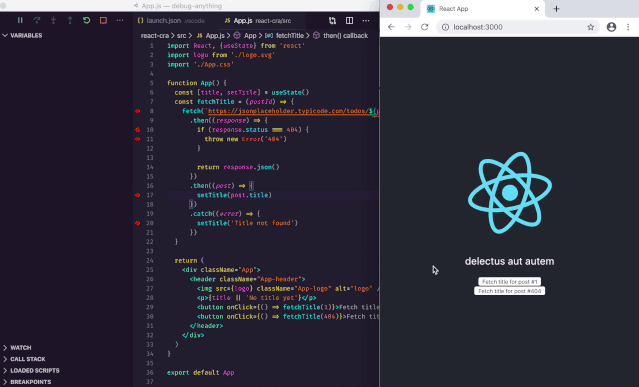Switch to the launch.json editor tab
The image size is (639, 387).
[171, 21]
